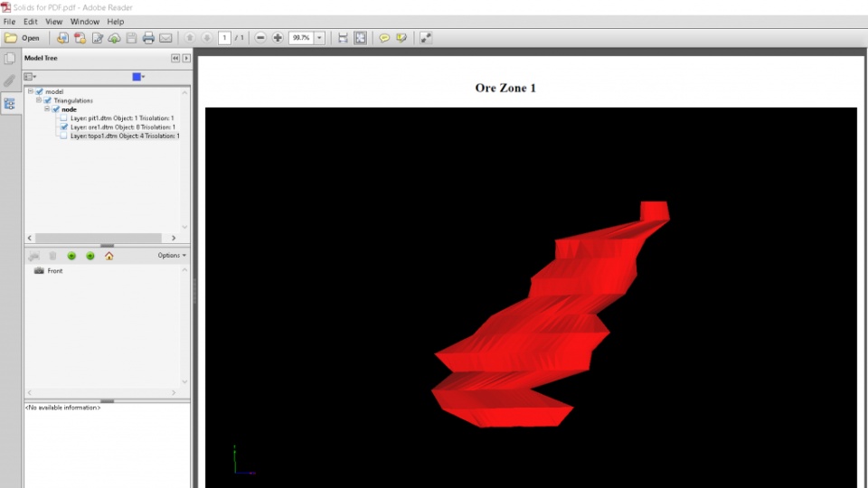The image size is (868, 488).
Task: Open the Model Tree sidebar icon
Action: pos(9,104)
